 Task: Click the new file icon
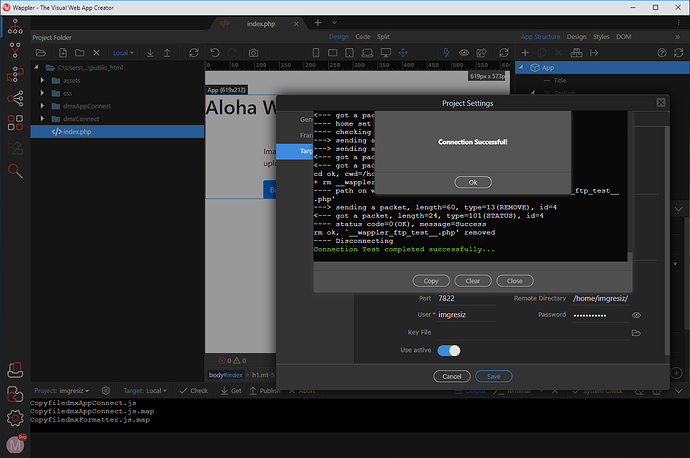pyautogui.click(x=63, y=53)
